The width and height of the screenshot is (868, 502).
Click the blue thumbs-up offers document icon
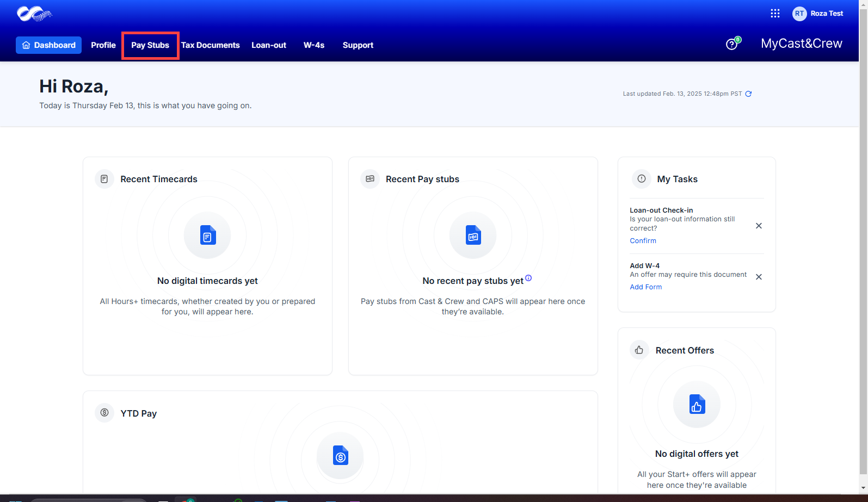[x=697, y=404]
